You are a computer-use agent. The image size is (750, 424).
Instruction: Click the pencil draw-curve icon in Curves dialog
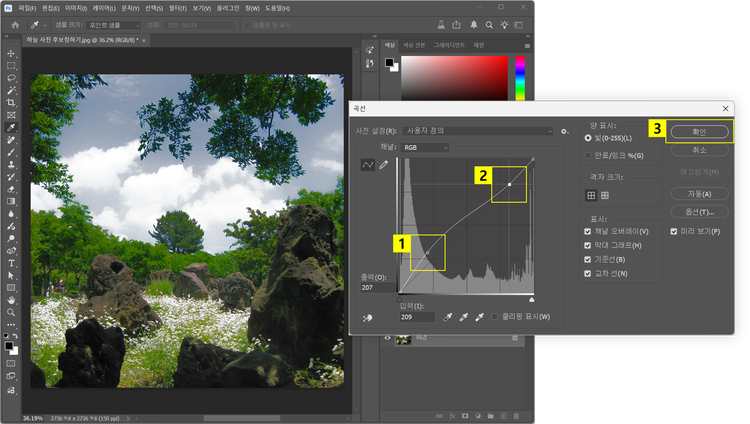tap(382, 164)
